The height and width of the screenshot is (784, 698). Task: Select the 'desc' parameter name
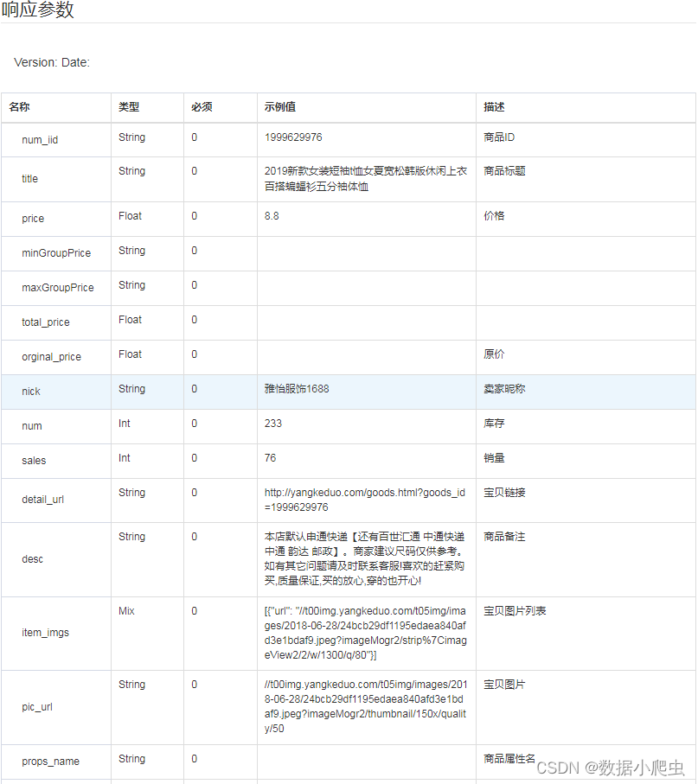pyautogui.click(x=33, y=559)
